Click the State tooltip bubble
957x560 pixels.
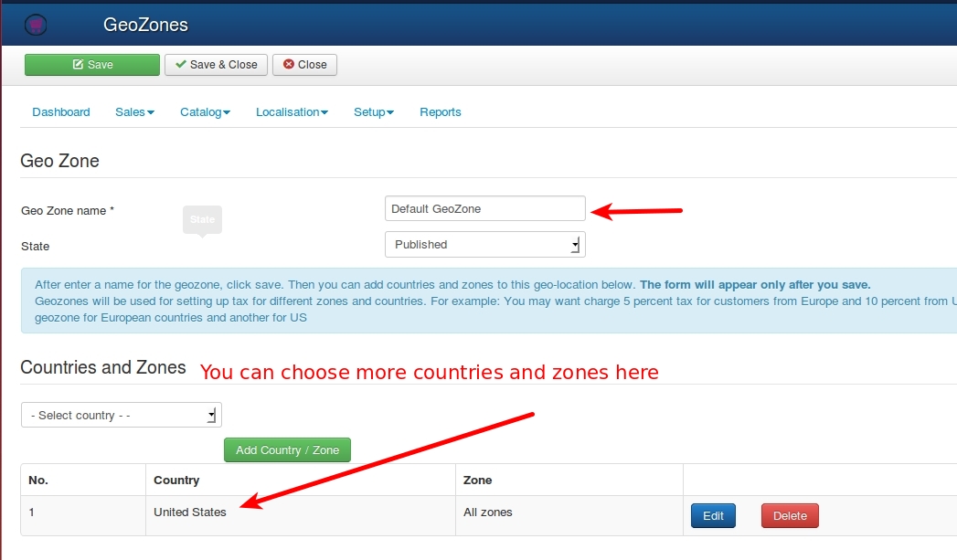(x=202, y=219)
